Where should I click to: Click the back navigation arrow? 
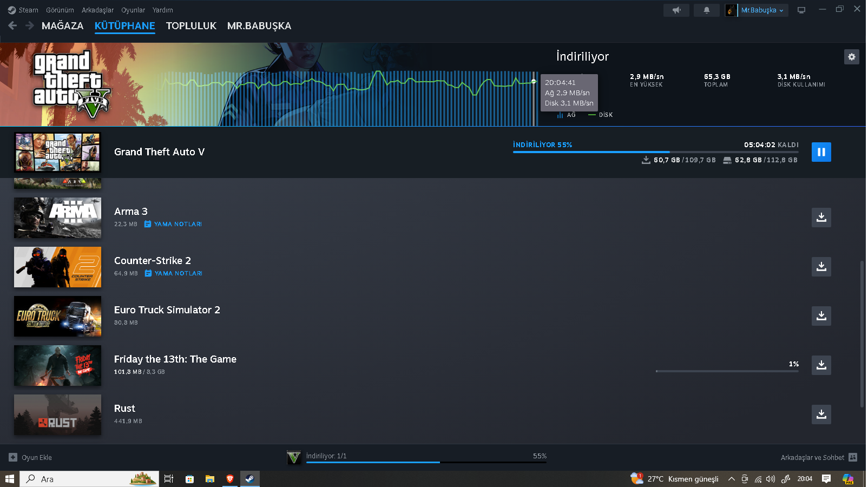pyautogui.click(x=12, y=25)
